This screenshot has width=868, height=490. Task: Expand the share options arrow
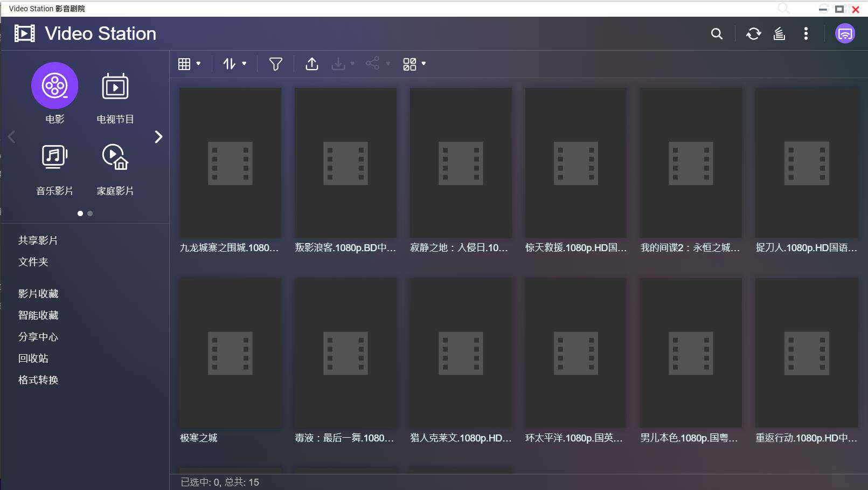pyautogui.click(x=388, y=64)
